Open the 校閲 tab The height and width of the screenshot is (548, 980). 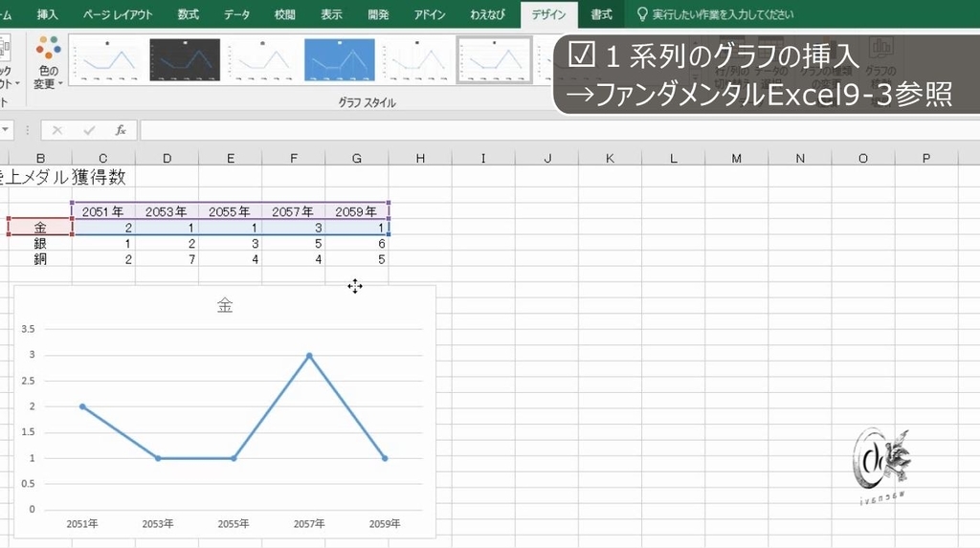285,14
